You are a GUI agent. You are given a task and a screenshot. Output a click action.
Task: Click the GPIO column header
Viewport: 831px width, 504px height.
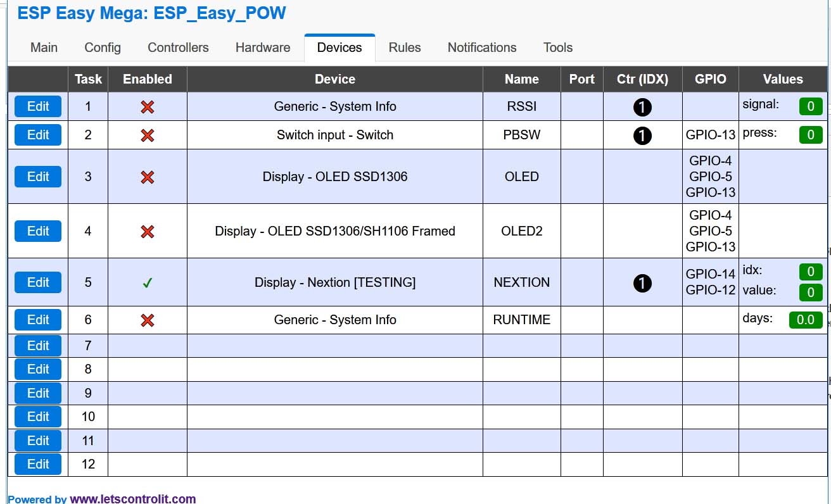(x=711, y=79)
